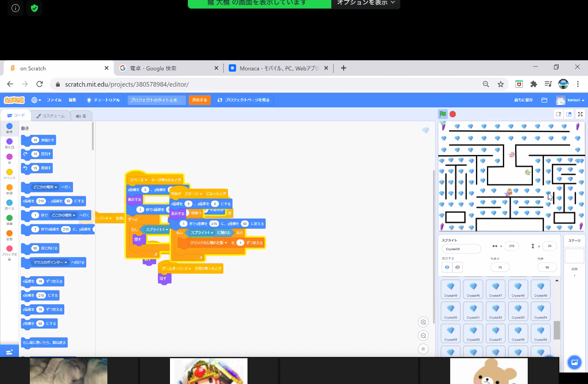Screen dimensions: 588x384
Task: Enter full screen stage mode
Action: click(x=580, y=114)
